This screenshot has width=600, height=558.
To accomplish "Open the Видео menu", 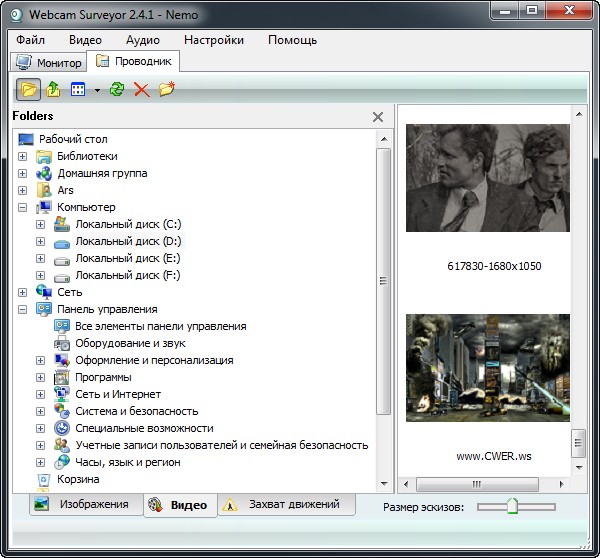I will coord(85,40).
